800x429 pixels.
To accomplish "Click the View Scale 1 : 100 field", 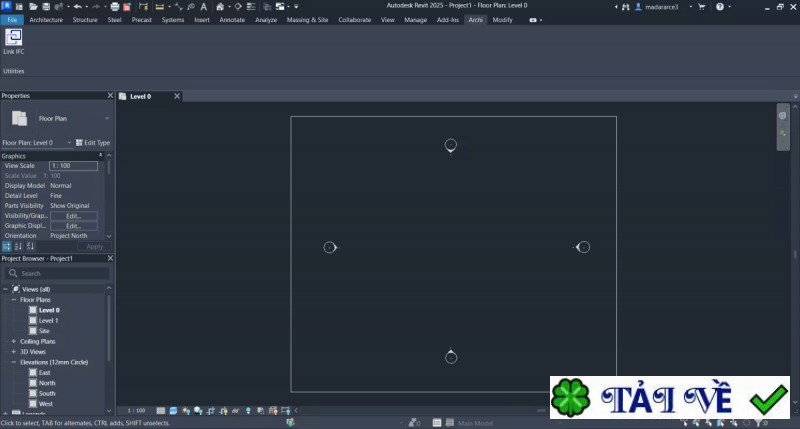I will [x=73, y=166].
